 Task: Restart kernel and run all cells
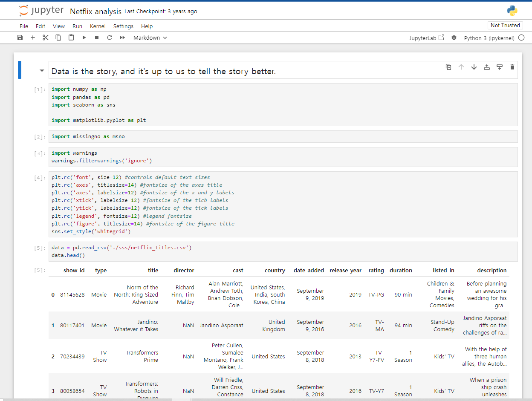coord(122,38)
